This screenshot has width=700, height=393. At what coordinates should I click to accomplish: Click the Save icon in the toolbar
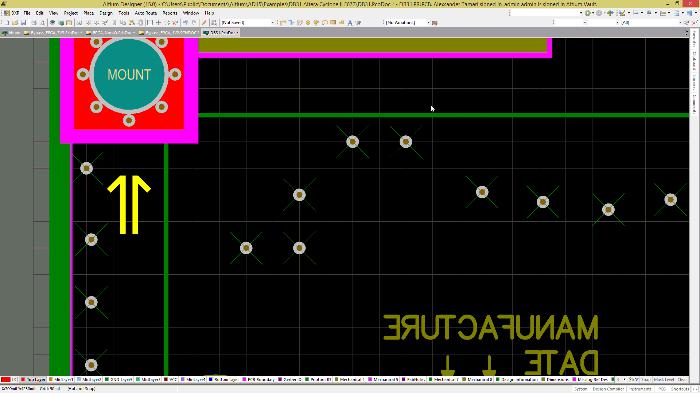pyautogui.click(x=23, y=23)
